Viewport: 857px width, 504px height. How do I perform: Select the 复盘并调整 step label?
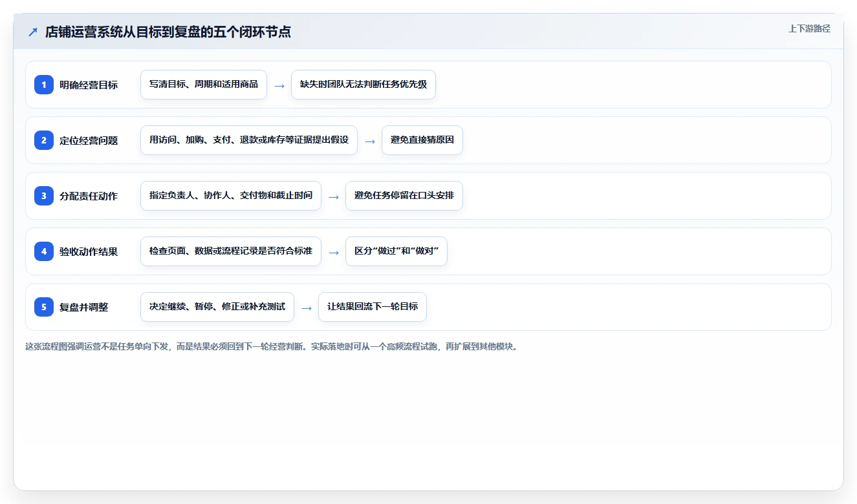pyautogui.click(x=84, y=307)
